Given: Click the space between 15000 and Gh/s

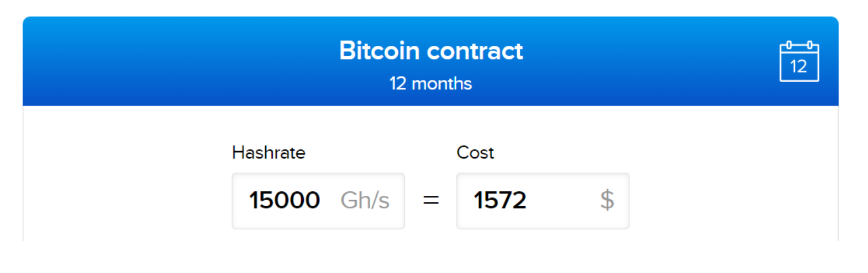Looking at the screenshot, I should (330, 201).
